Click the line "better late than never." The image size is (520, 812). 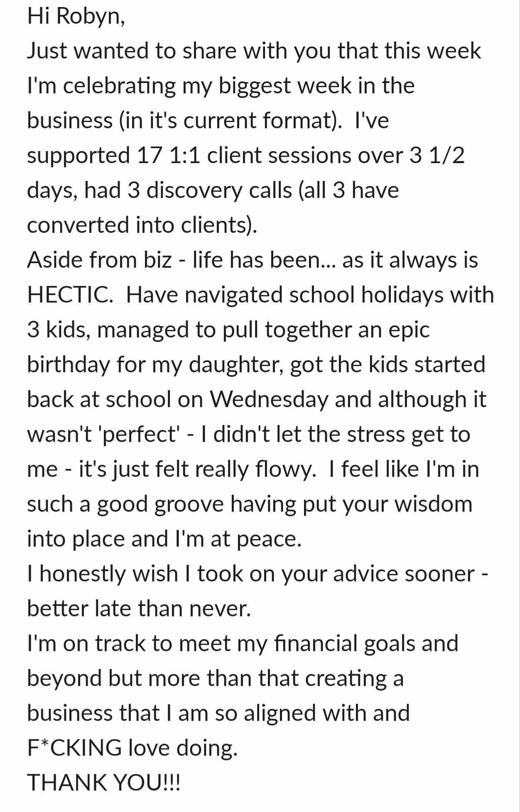click(x=139, y=609)
